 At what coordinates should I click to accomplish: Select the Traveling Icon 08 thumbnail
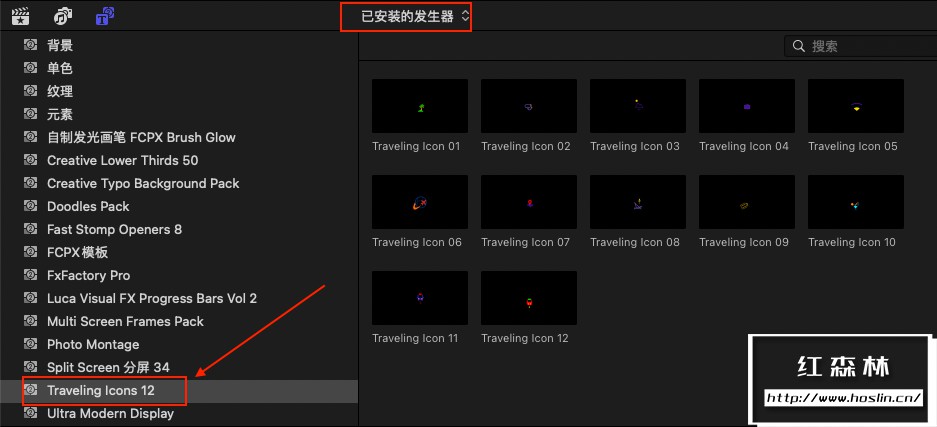tap(638, 202)
